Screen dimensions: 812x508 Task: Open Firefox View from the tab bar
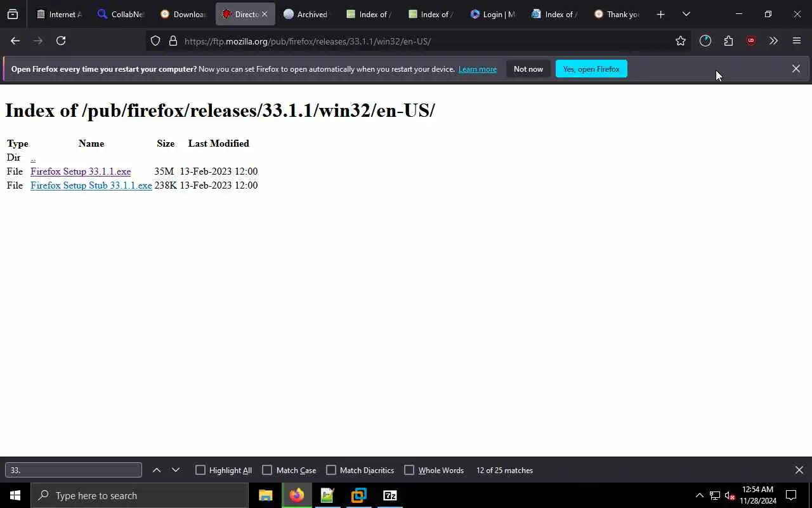pyautogui.click(x=13, y=14)
